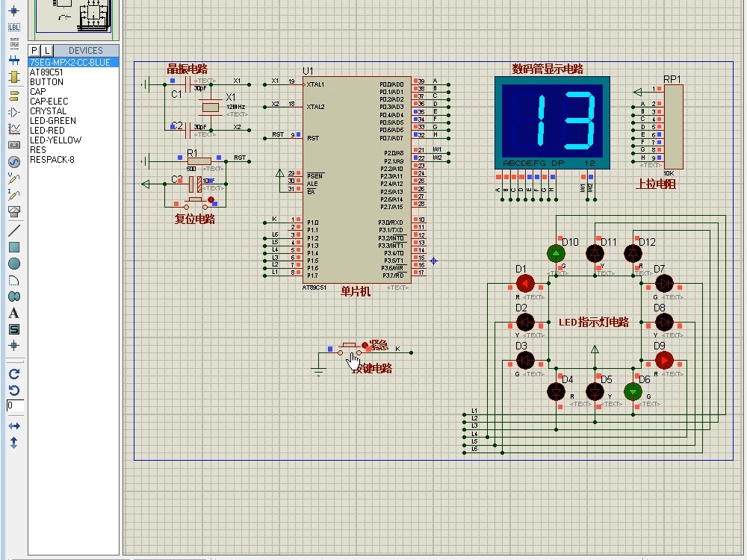Choose the graph mode tool
This screenshot has width=747, height=560.
point(14,128)
